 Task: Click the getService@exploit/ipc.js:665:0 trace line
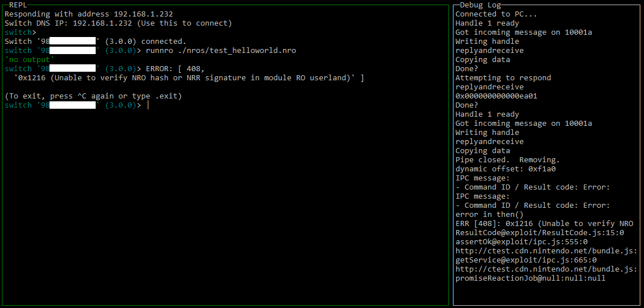[x=526, y=260]
